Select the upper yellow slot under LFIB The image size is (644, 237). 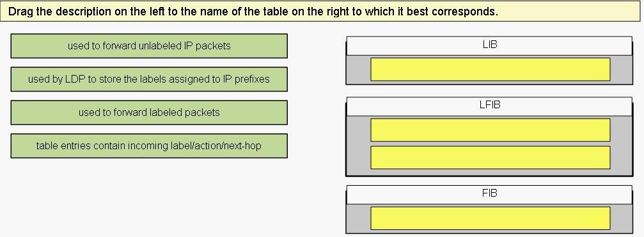pyautogui.click(x=490, y=130)
